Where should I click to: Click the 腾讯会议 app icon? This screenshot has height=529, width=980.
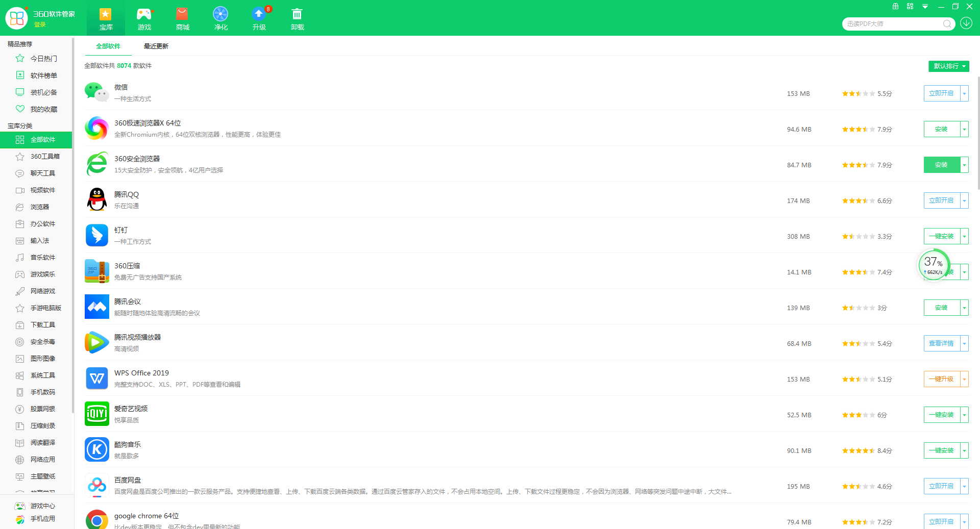tap(96, 307)
